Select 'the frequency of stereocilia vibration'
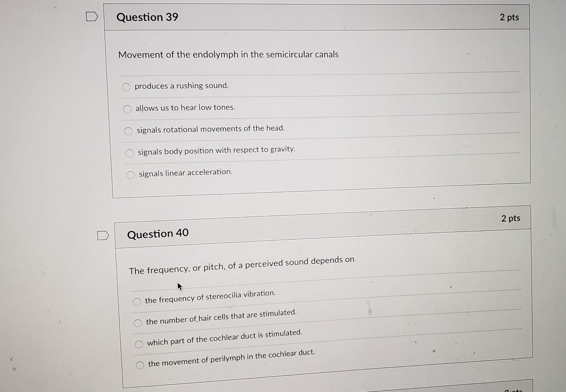The image size is (566, 392). pos(137,302)
